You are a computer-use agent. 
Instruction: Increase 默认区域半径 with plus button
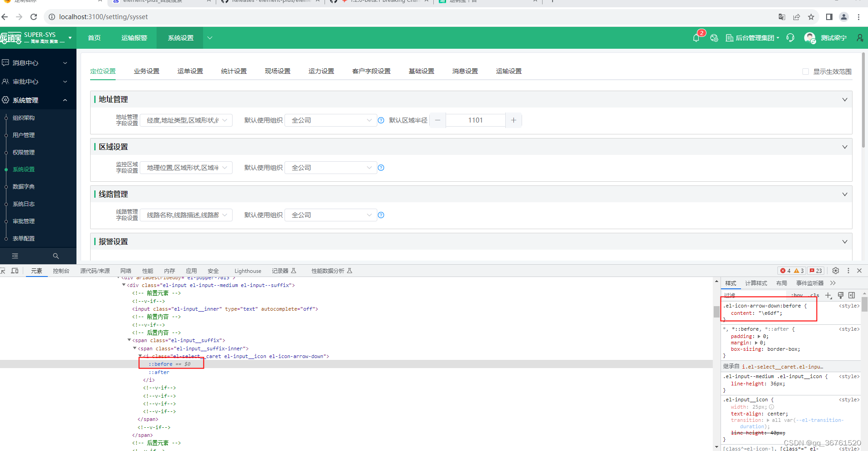pos(513,120)
